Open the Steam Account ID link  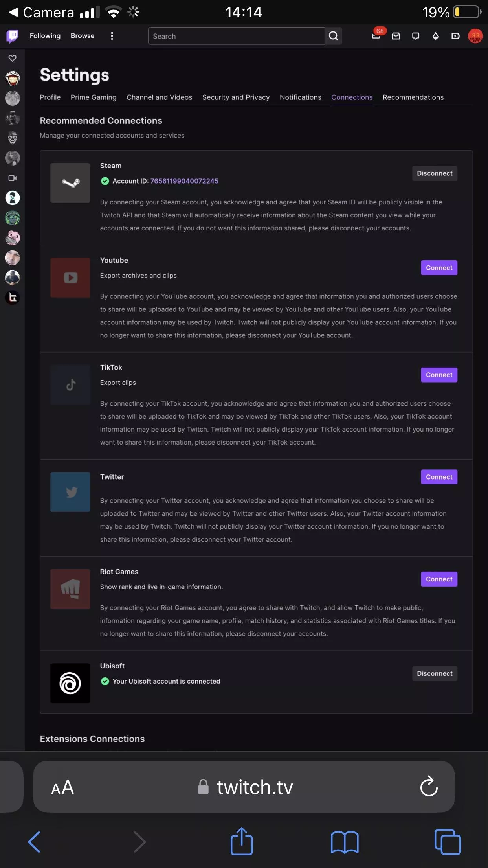click(184, 181)
